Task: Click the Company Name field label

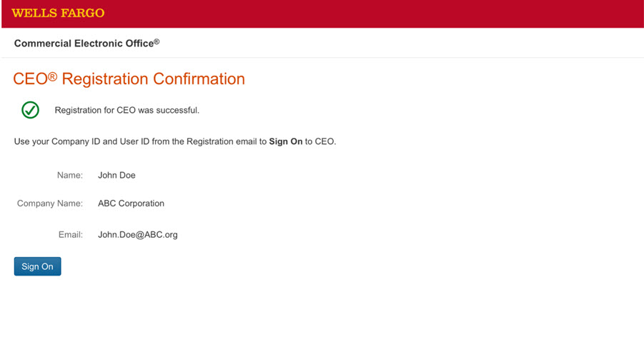Action: (x=50, y=204)
